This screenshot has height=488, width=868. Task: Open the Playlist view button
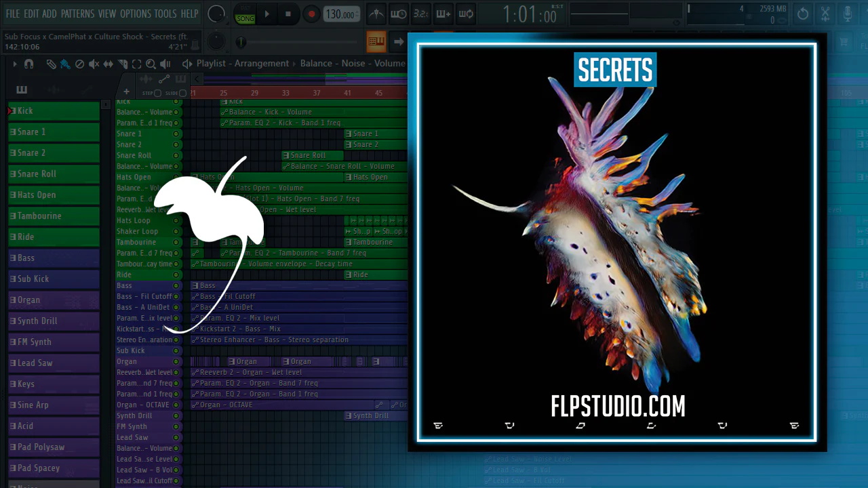click(376, 41)
